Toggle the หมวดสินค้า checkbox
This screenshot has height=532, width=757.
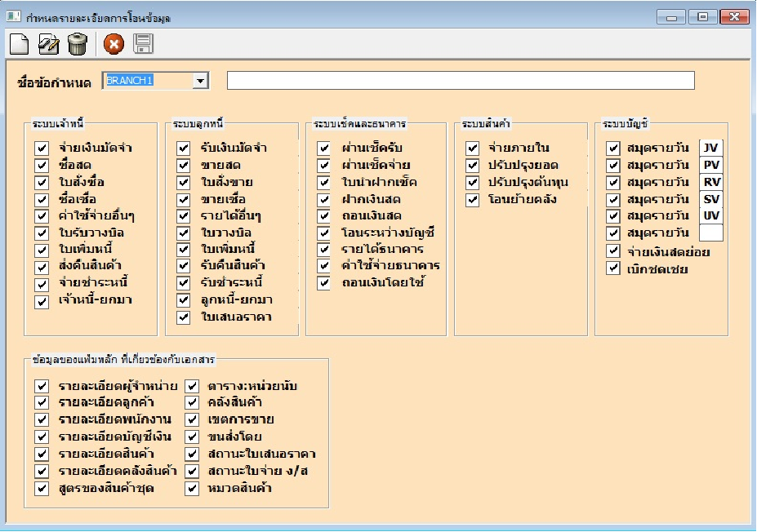click(192, 489)
